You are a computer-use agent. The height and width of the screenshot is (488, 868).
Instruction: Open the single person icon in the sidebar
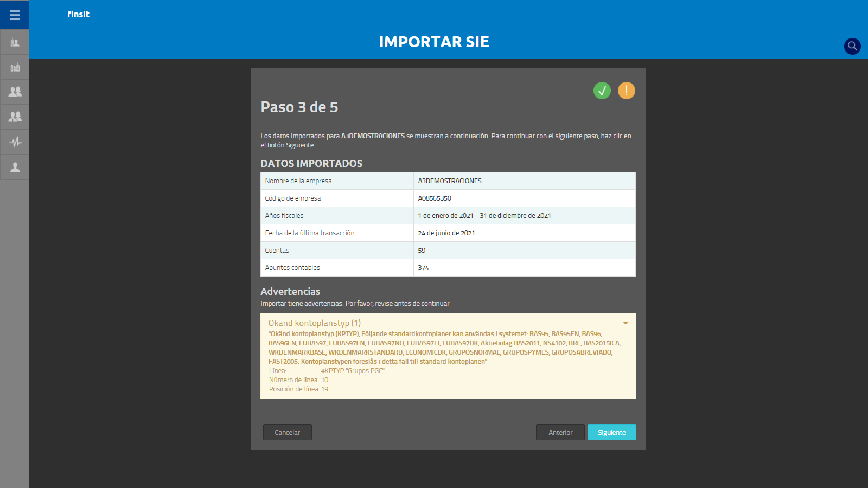[x=15, y=167]
